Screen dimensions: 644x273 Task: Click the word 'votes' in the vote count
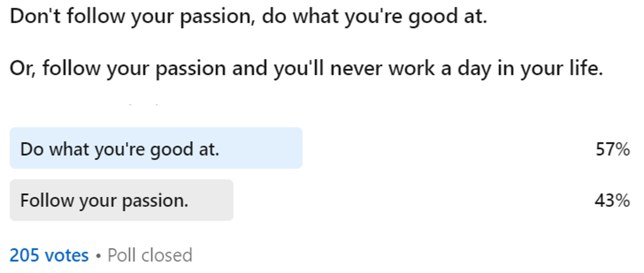(67, 255)
